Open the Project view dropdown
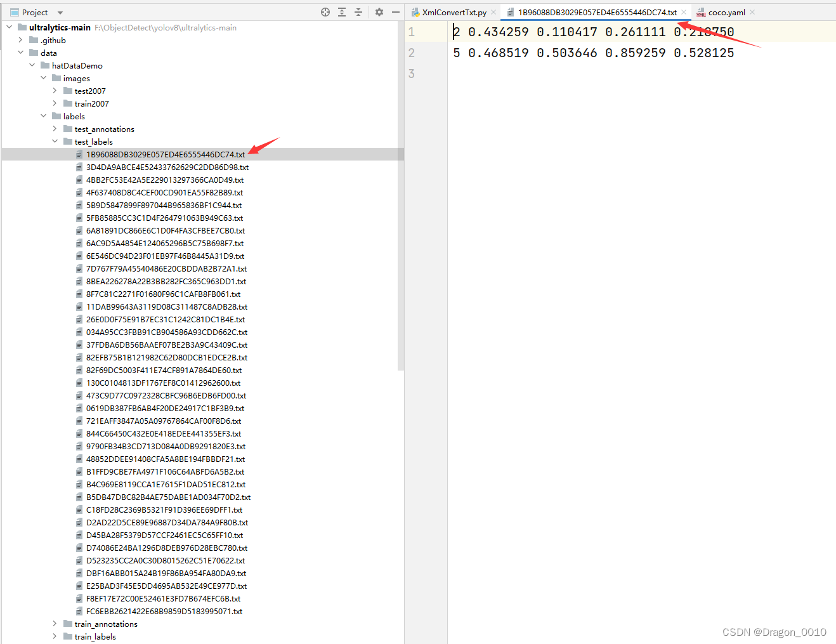Viewport: 836px width, 644px height. (60, 13)
